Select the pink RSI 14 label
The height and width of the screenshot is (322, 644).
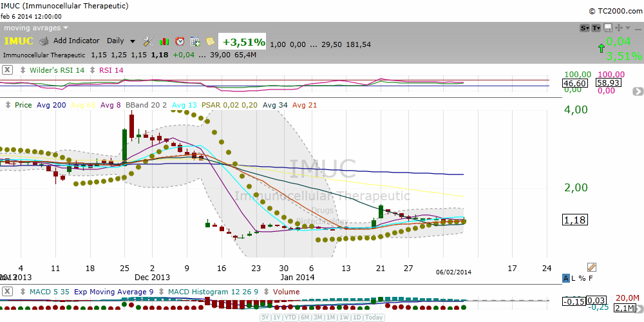click(111, 70)
